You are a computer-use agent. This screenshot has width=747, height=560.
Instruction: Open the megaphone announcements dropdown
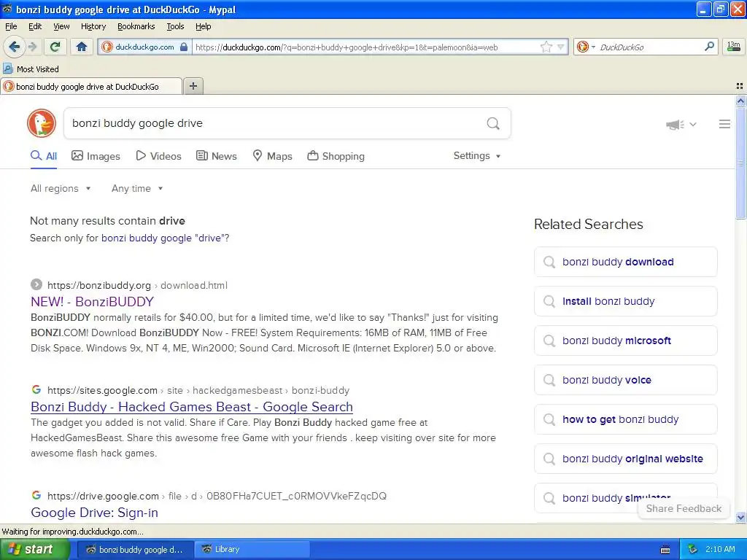pos(681,124)
